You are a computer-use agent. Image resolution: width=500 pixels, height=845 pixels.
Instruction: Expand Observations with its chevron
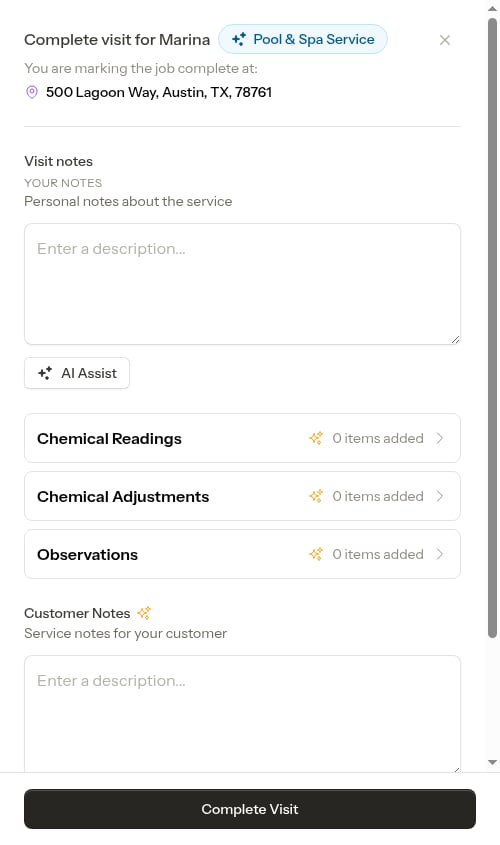pos(440,554)
